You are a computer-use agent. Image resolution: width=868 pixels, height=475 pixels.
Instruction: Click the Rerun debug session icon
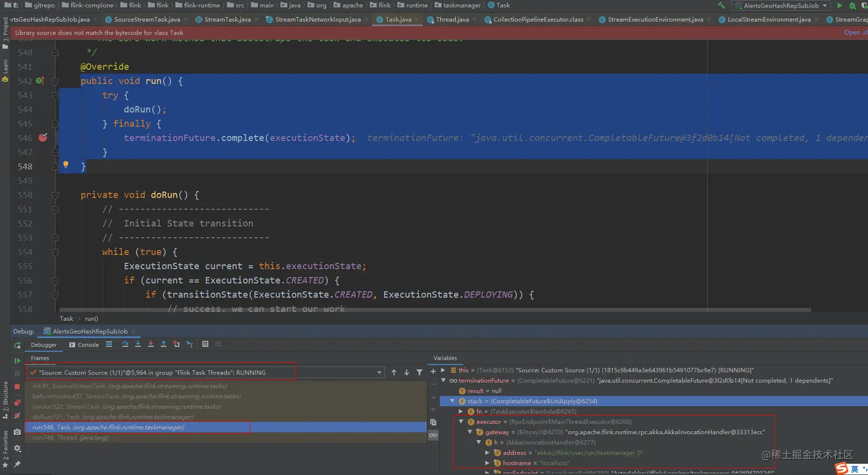tap(17, 345)
